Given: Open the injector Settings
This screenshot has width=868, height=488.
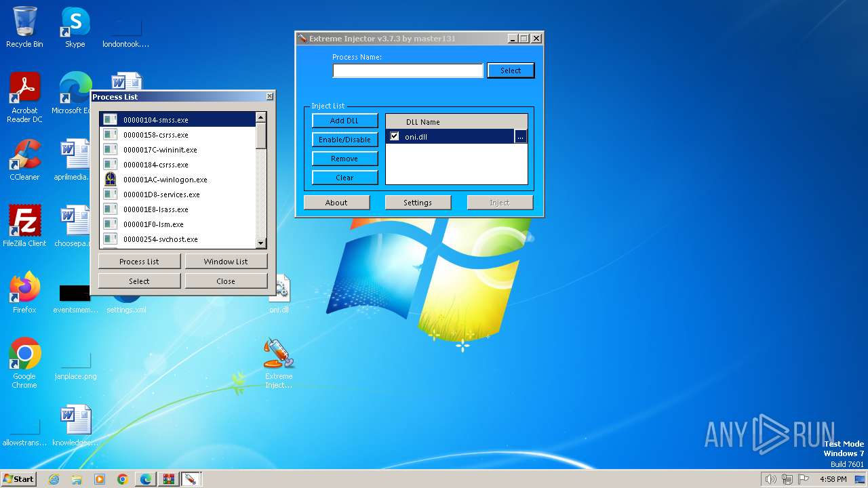Looking at the screenshot, I should [x=418, y=203].
